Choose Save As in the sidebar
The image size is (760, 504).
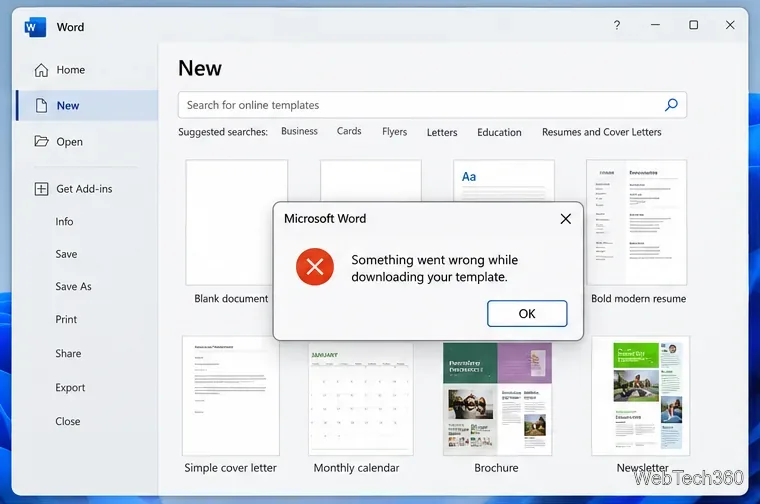click(x=73, y=286)
